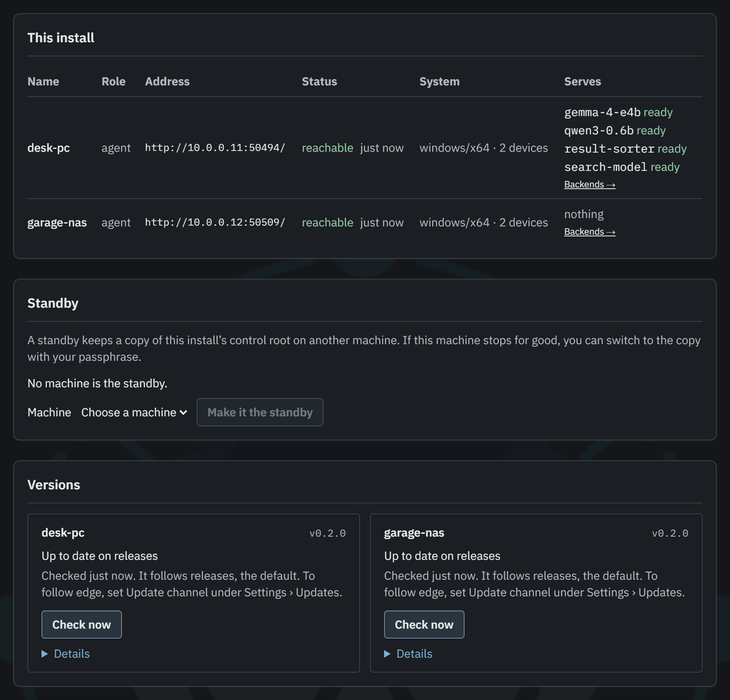Click the garage-nas name in the table
The image size is (730, 700).
coord(57,222)
